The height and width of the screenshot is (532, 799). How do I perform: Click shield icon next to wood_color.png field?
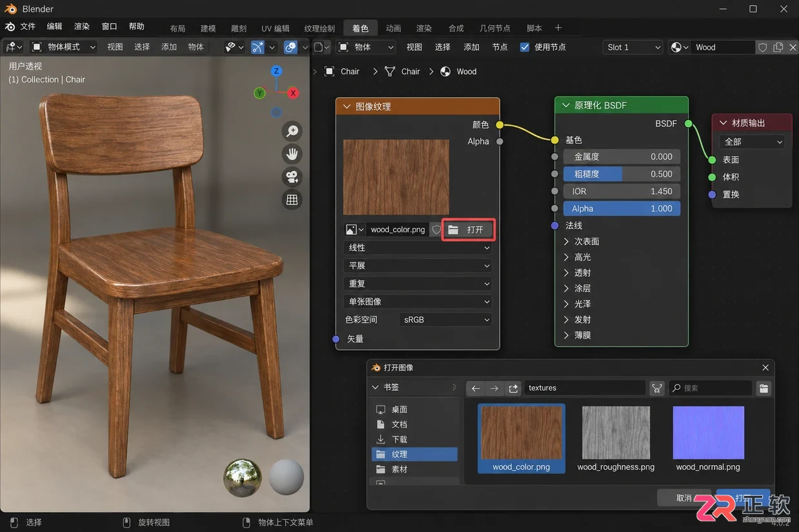click(x=436, y=230)
